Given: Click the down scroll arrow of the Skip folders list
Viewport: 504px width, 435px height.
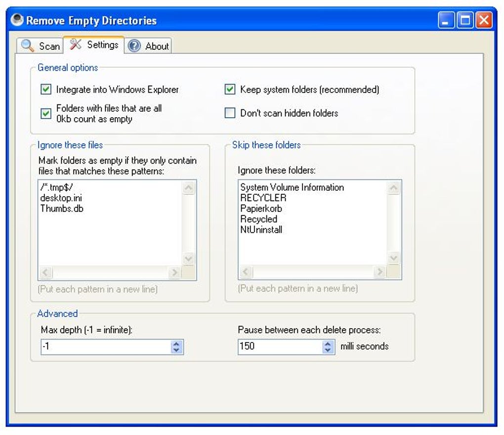Looking at the screenshot, I should click(393, 258).
